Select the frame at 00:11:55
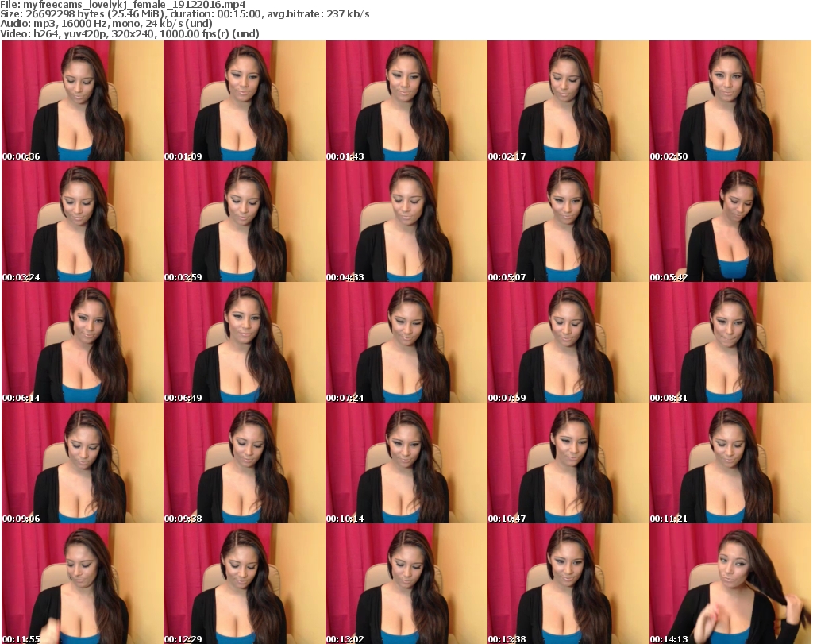 click(82, 584)
